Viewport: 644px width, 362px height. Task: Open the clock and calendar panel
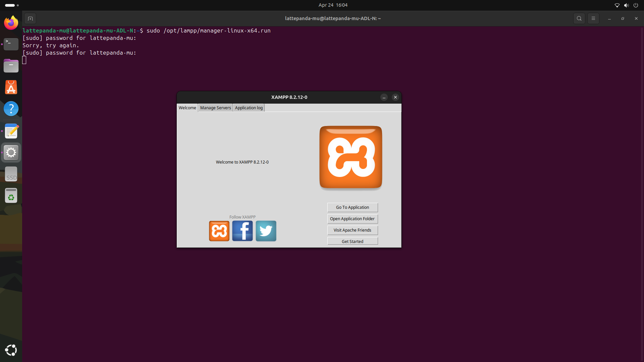point(333,5)
